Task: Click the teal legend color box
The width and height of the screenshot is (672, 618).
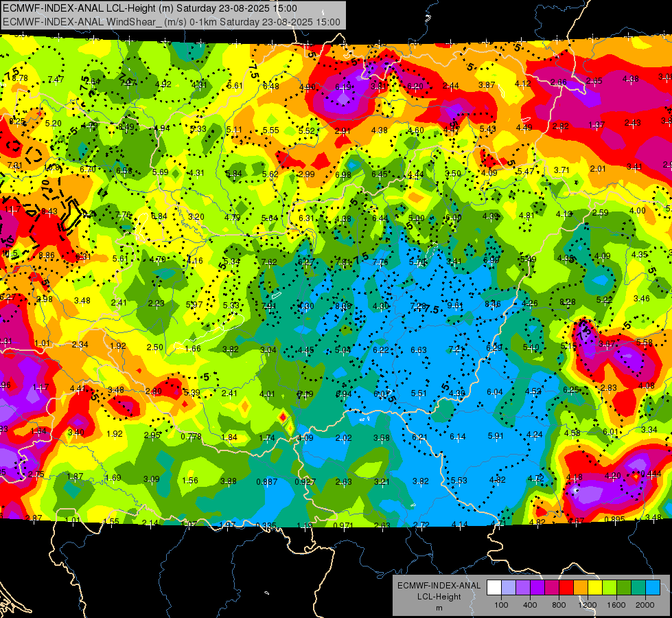Action: (638, 588)
